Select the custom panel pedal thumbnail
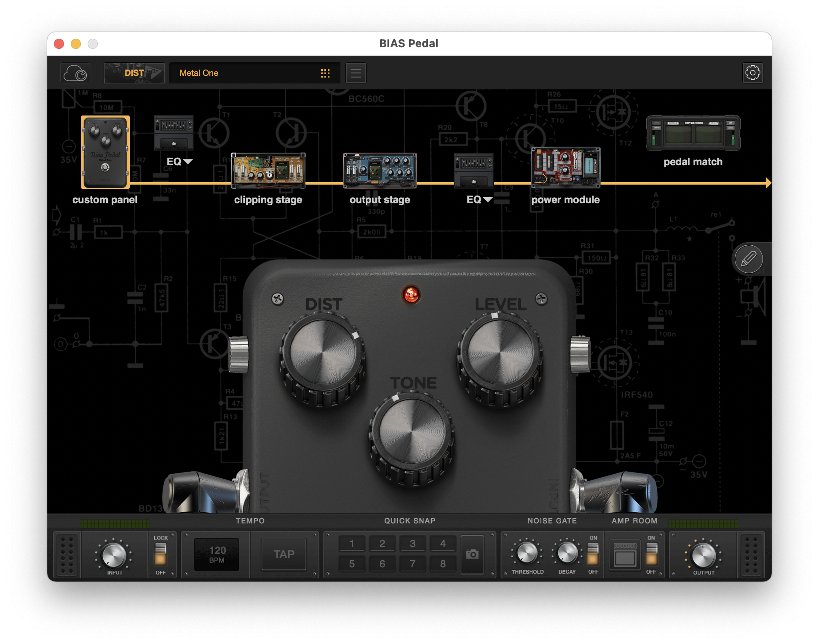The height and width of the screenshot is (644, 819). point(105,152)
